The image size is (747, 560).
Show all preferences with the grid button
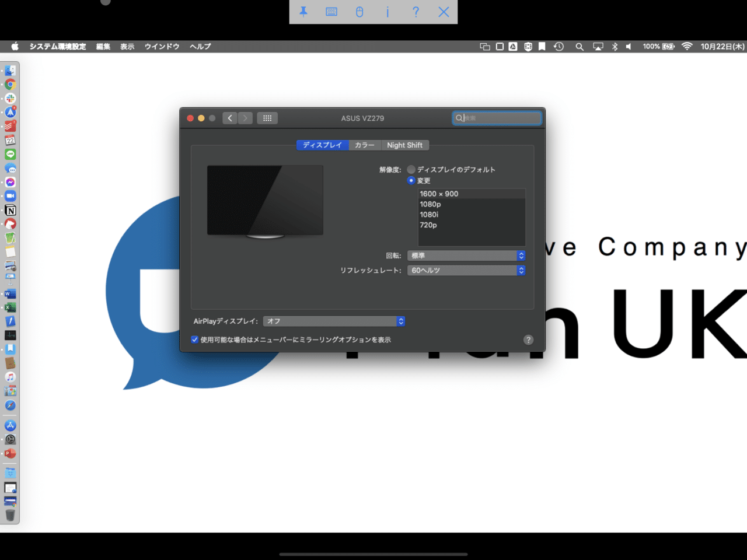click(267, 118)
